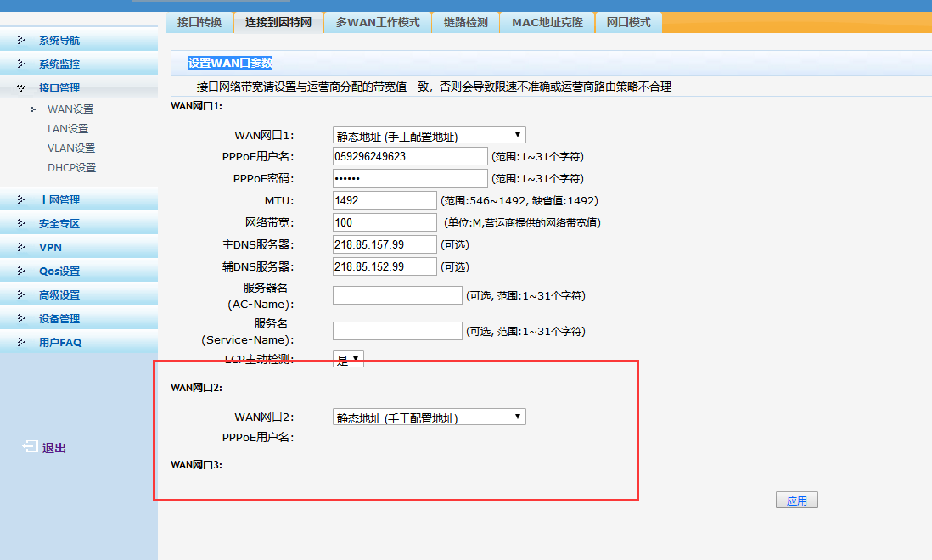Click the arrow icon beside 系统导航
This screenshot has height=560, width=932.
click(x=21, y=41)
